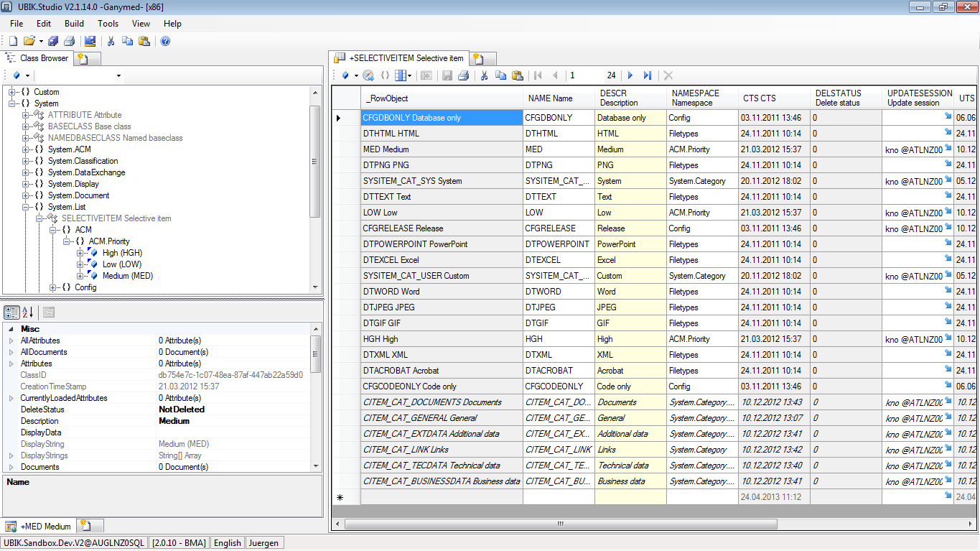Expand the AllAttributes property row
Screen dimensions: 980x551
[11, 341]
